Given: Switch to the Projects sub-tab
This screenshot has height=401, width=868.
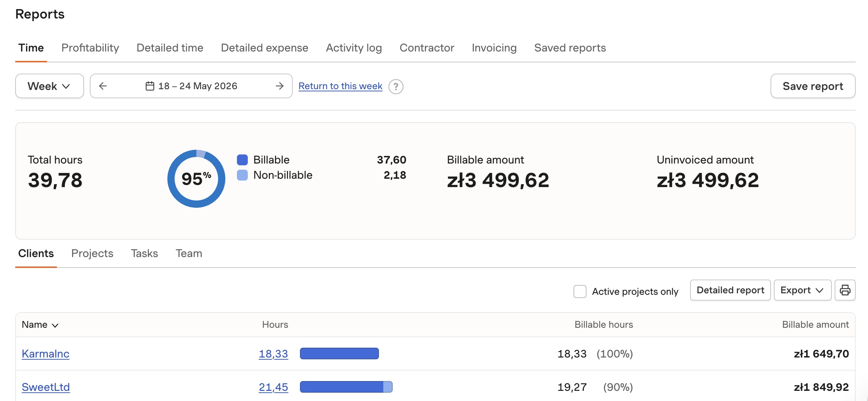Looking at the screenshot, I should point(92,253).
